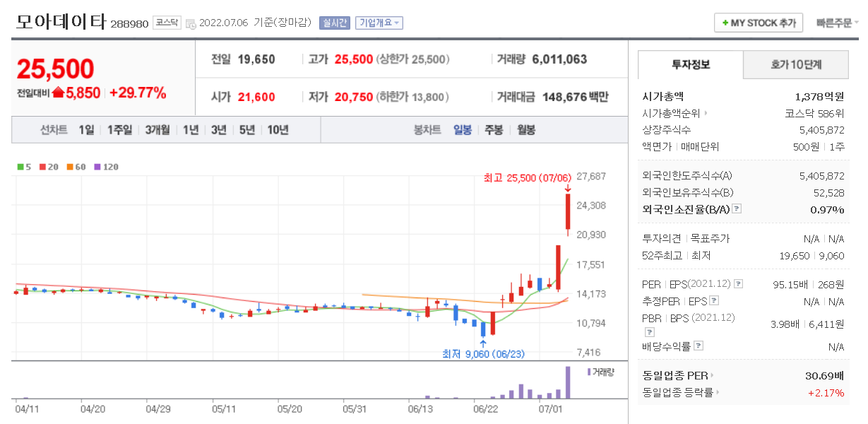Toggle 5-day moving average legend
Screen dimensions: 868x424
point(23,167)
